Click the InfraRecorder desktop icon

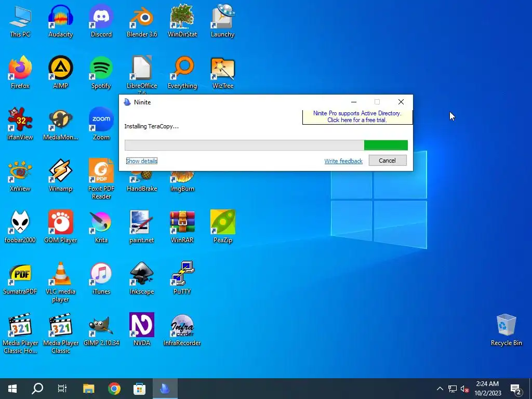tap(182, 330)
